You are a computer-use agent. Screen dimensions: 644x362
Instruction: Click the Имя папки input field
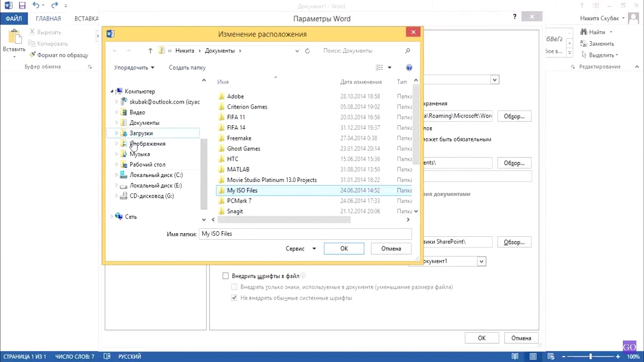coord(305,234)
